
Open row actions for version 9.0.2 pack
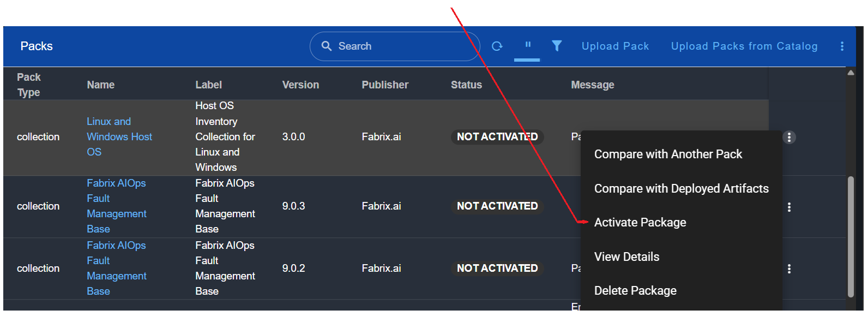[789, 269]
